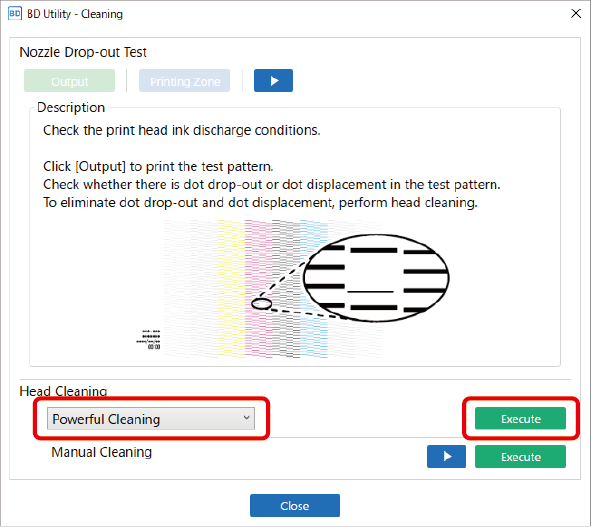
Task: Click the magnified ellipse in the test pattern
Action: pyautogui.click(x=376, y=278)
